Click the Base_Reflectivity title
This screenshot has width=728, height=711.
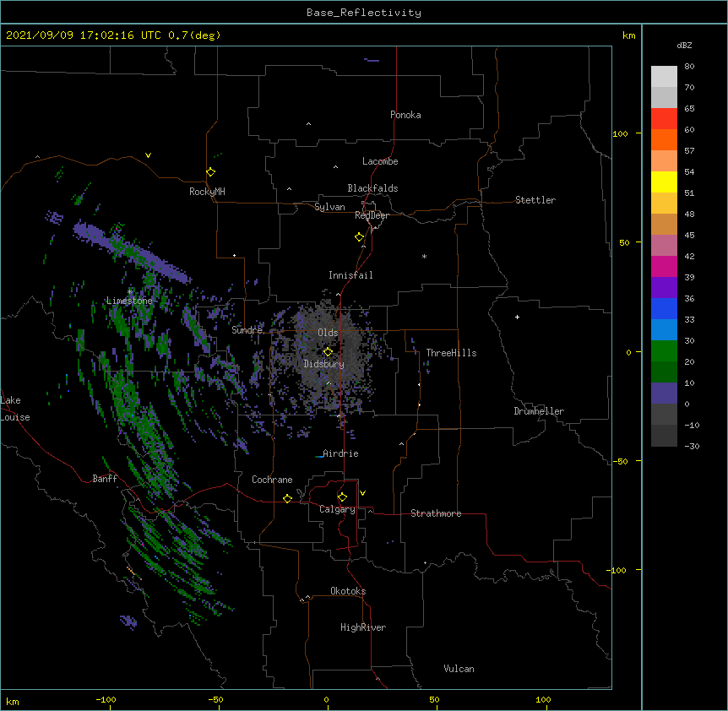(x=364, y=13)
